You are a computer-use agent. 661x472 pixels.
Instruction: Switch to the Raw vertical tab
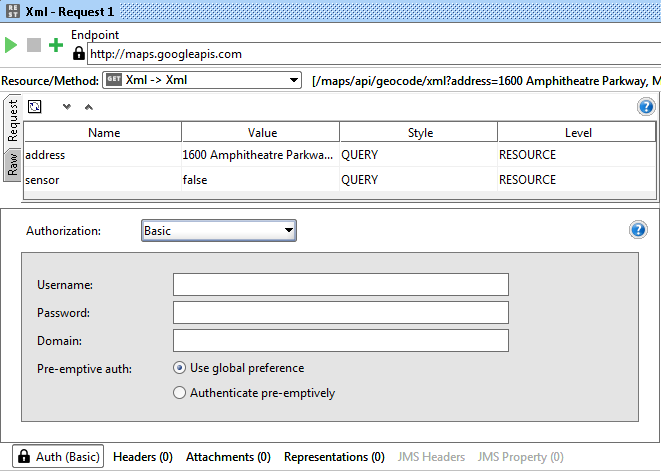pos(12,165)
